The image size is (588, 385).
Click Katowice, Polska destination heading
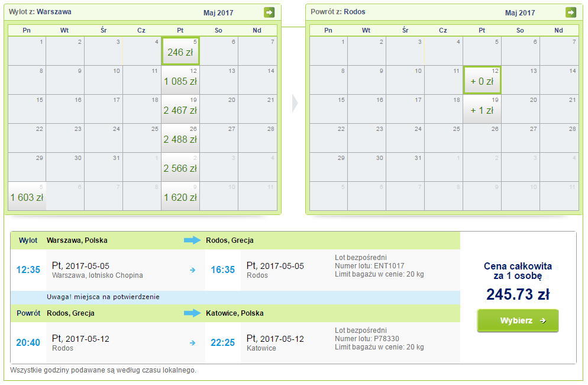click(235, 313)
